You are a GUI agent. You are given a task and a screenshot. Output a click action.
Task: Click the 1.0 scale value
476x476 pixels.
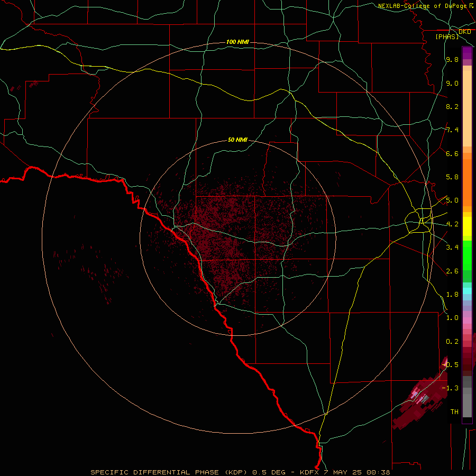pos(452,318)
